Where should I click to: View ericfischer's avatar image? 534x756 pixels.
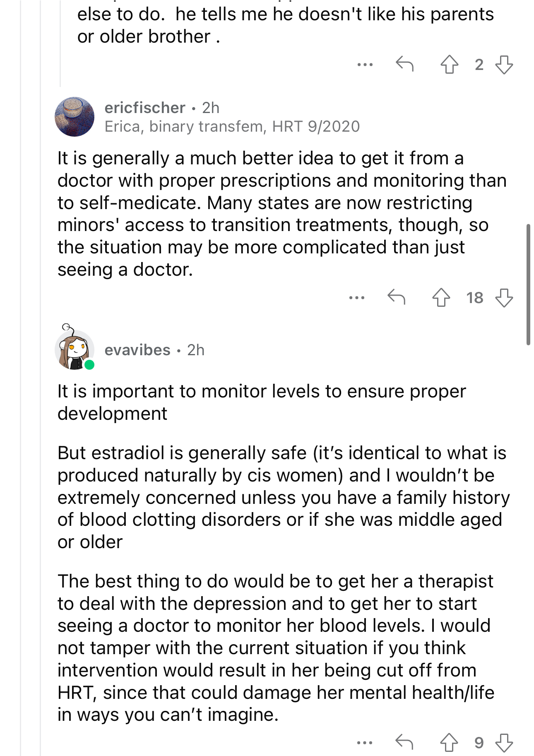(75, 117)
